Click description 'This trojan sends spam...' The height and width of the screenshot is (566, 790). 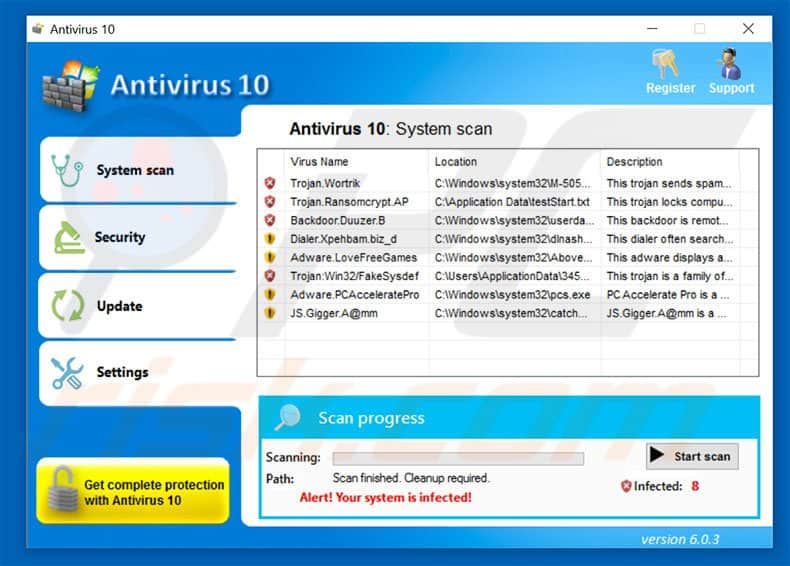tap(669, 183)
